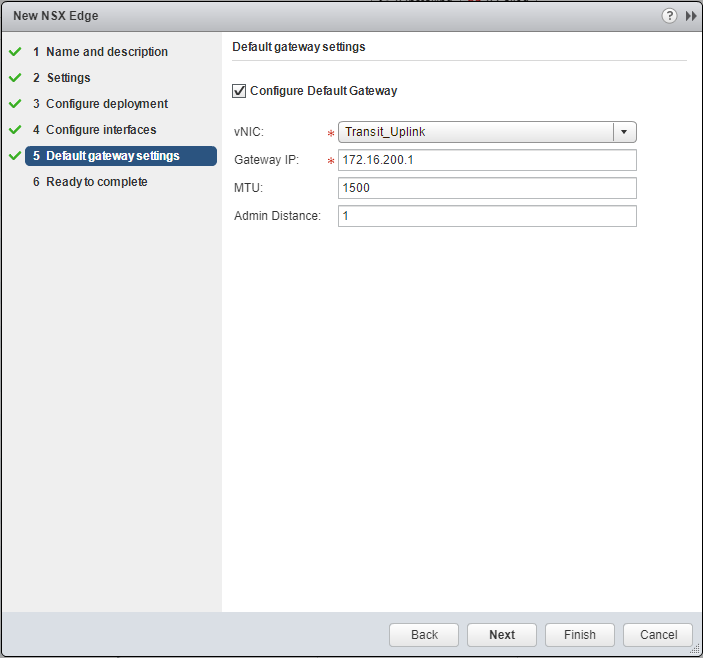The image size is (703, 658).
Task: Open the vNIC dropdown arrow
Action: (624, 132)
